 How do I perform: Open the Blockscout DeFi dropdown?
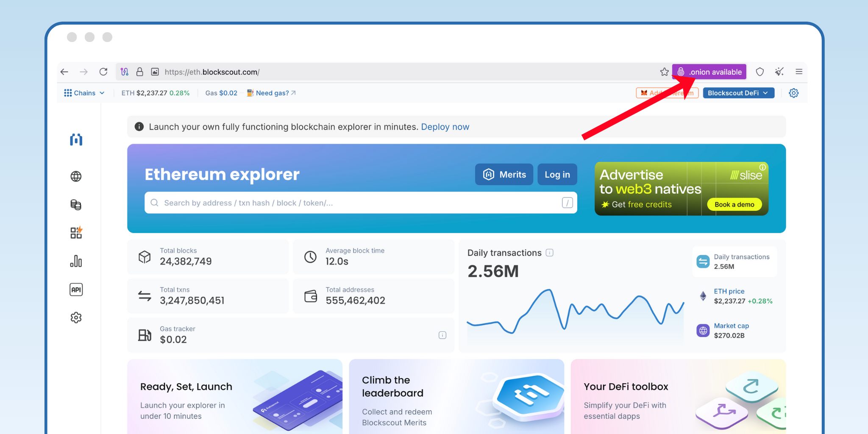[738, 93]
